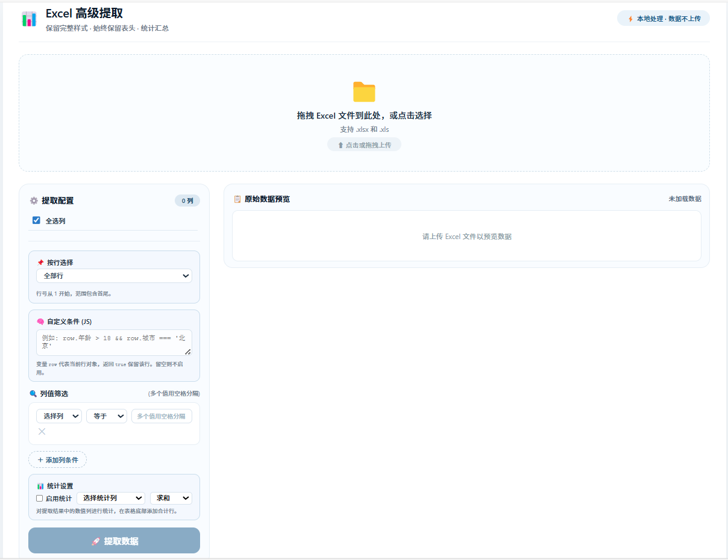The width and height of the screenshot is (728, 560).
Task: Click the rocket icon on 提取数据 button
Action: pos(95,541)
